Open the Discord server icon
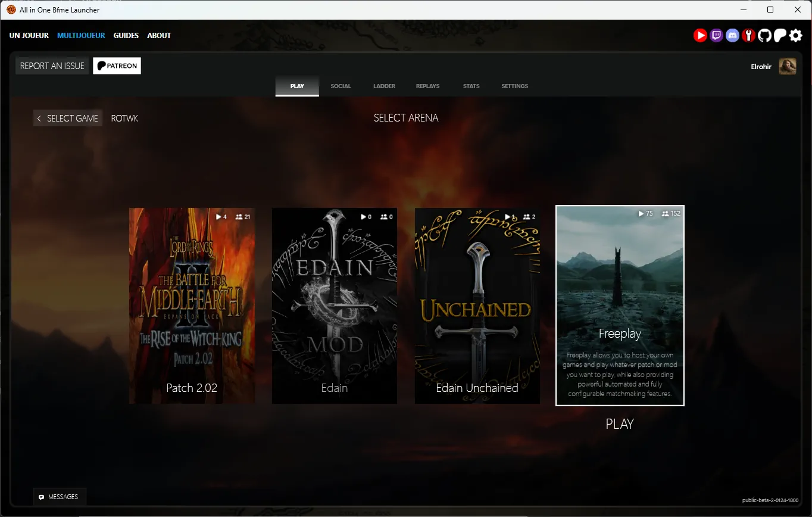The image size is (812, 517). (x=732, y=36)
